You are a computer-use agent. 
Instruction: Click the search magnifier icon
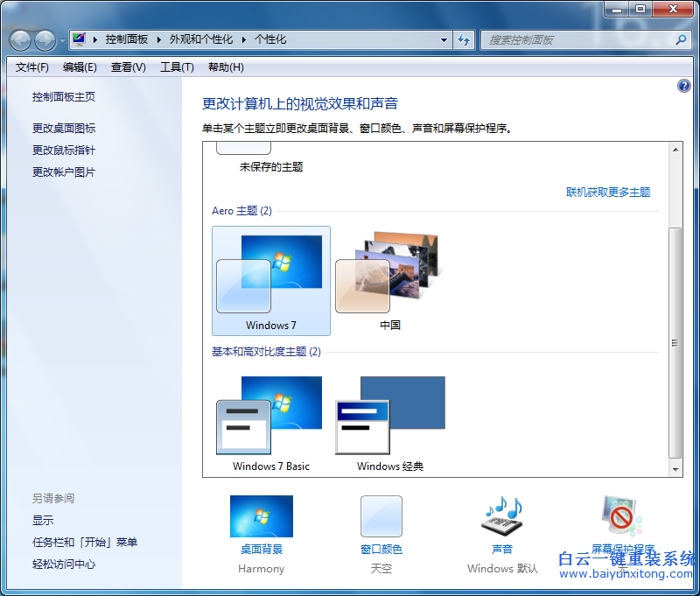tap(679, 39)
